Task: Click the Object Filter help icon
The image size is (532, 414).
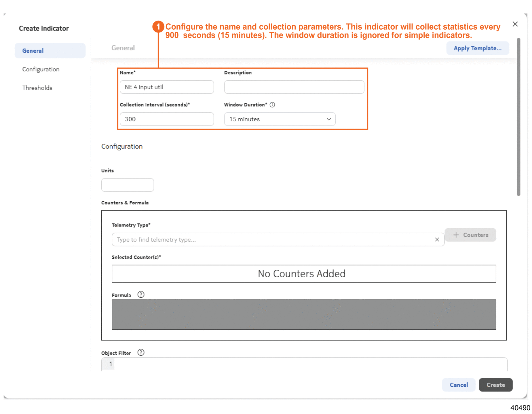Action: point(141,352)
